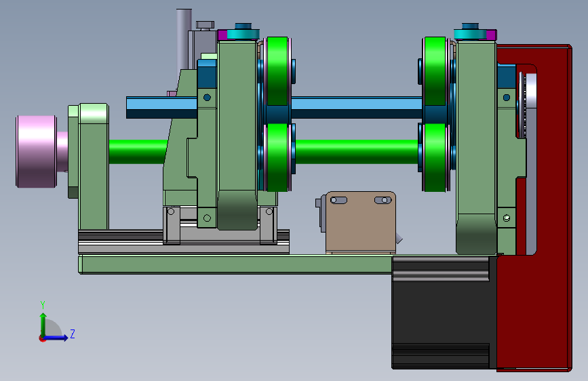Viewport: 588px width, 381px height.
Task: Select the gray vertical cylinder at the top
Action: pyautogui.click(x=184, y=39)
